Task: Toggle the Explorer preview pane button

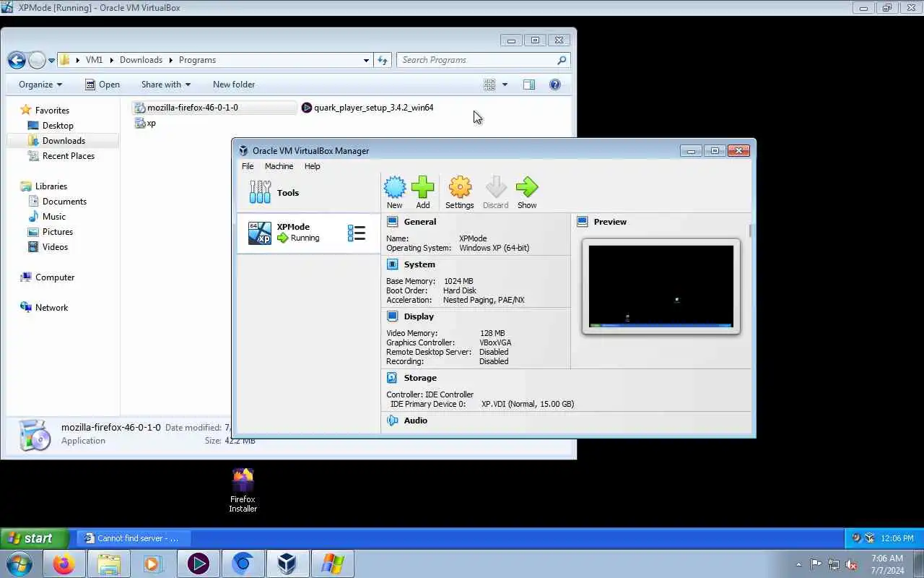Action: tap(529, 85)
